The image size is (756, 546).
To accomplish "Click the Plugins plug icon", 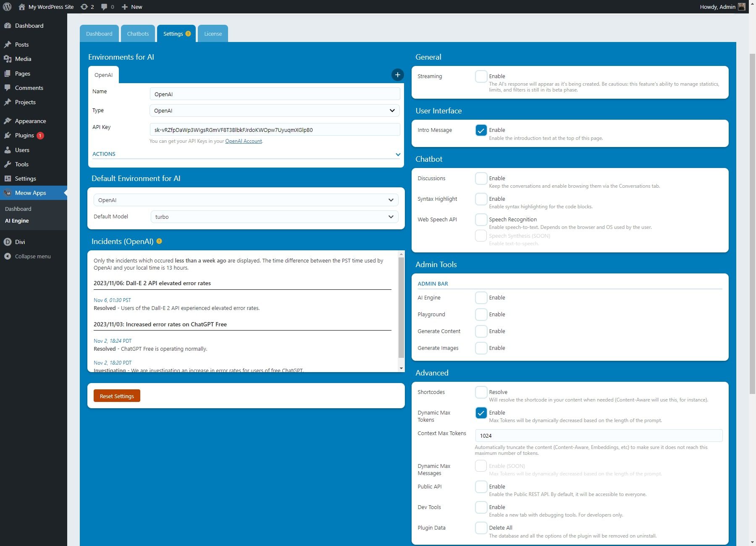I will 8,135.
